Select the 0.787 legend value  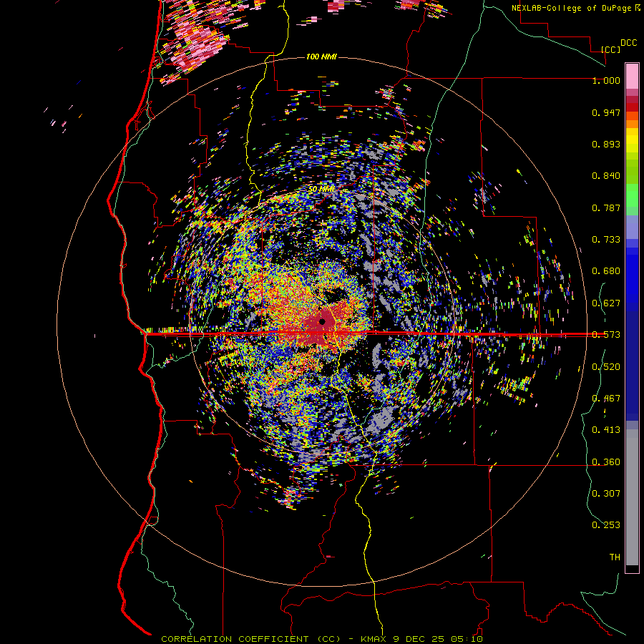click(x=606, y=208)
